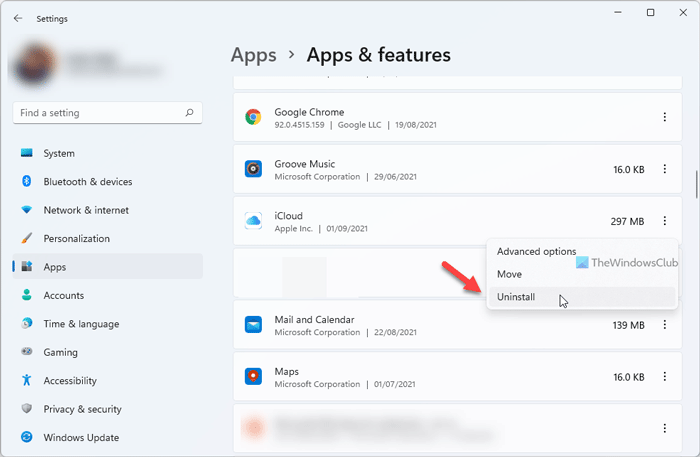Viewport: 700px width, 457px height.
Task: Choose Move in the context menu
Action: (x=582, y=274)
